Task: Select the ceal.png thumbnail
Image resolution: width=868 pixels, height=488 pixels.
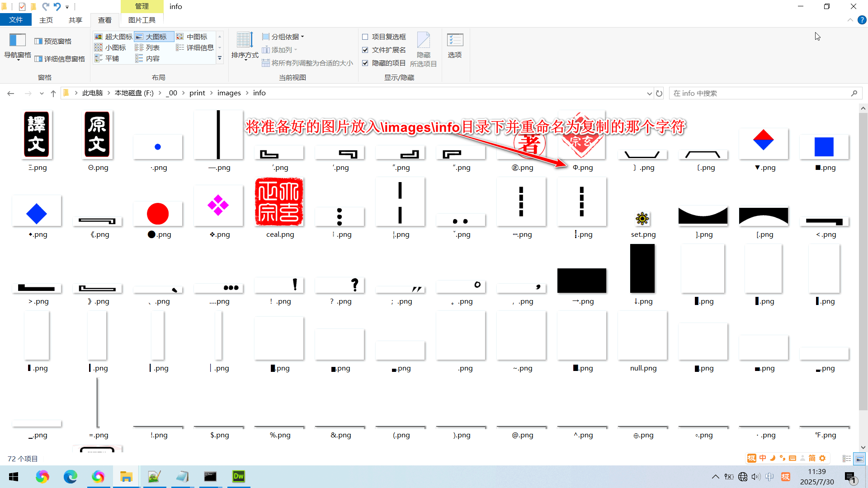Action: pyautogui.click(x=279, y=202)
